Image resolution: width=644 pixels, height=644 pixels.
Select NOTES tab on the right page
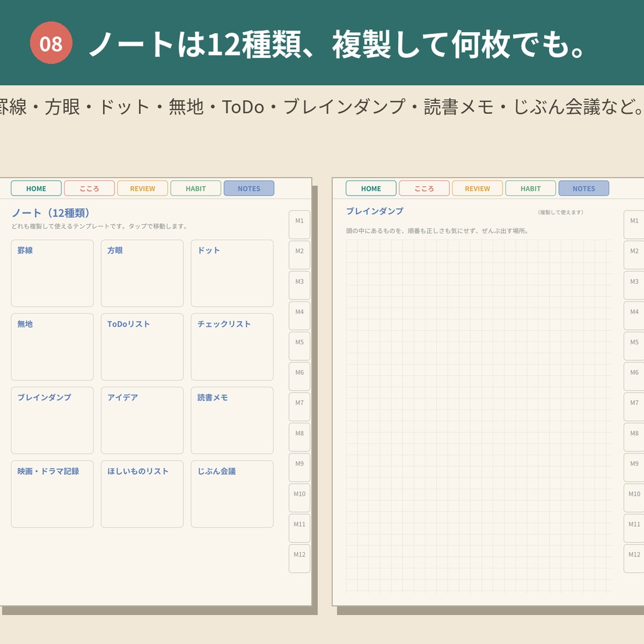pyautogui.click(x=584, y=189)
